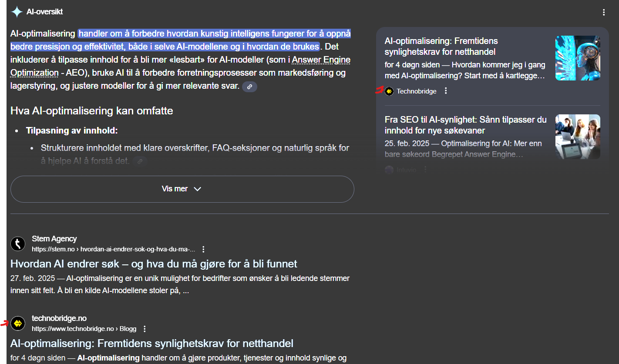Open three-dot menu beside technobridge.no Blogg URL
This screenshot has width=619, height=364.
145,329
